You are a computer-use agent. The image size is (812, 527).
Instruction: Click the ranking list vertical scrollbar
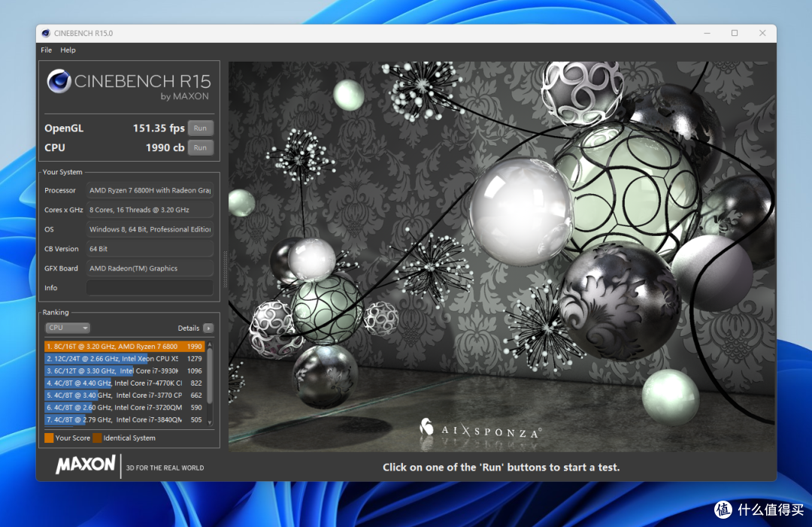(210, 376)
